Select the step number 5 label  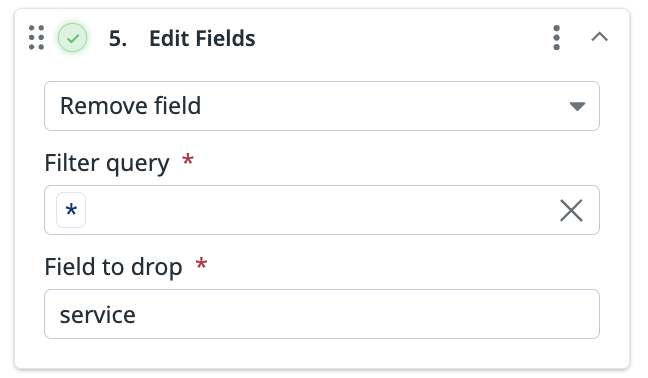click(118, 38)
